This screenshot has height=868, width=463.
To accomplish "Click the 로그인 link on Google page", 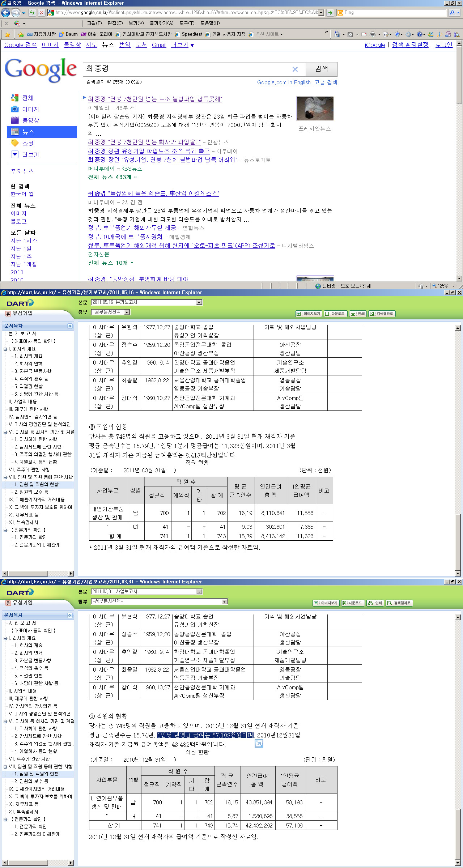I will (444, 45).
